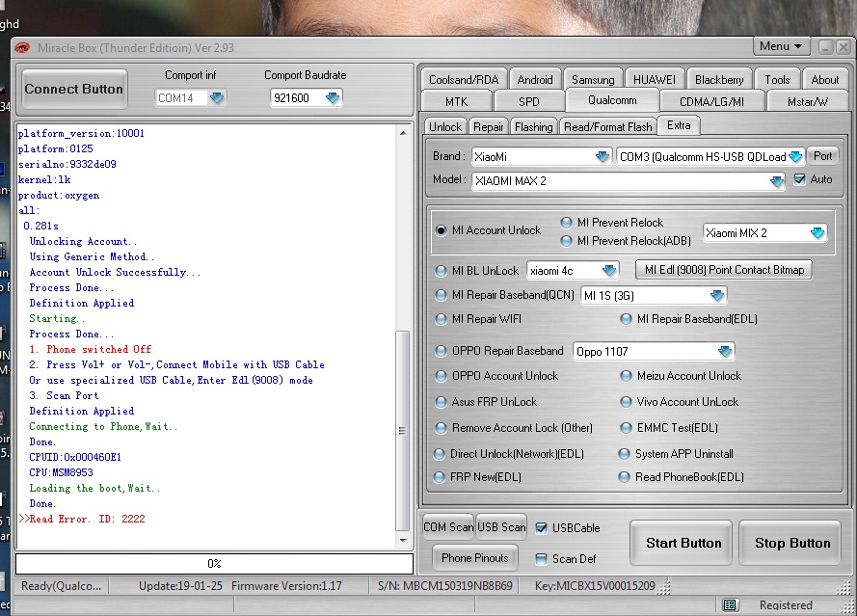Select Remove Account Lock (Other) option
857x616 pixels.
[441, 428]
